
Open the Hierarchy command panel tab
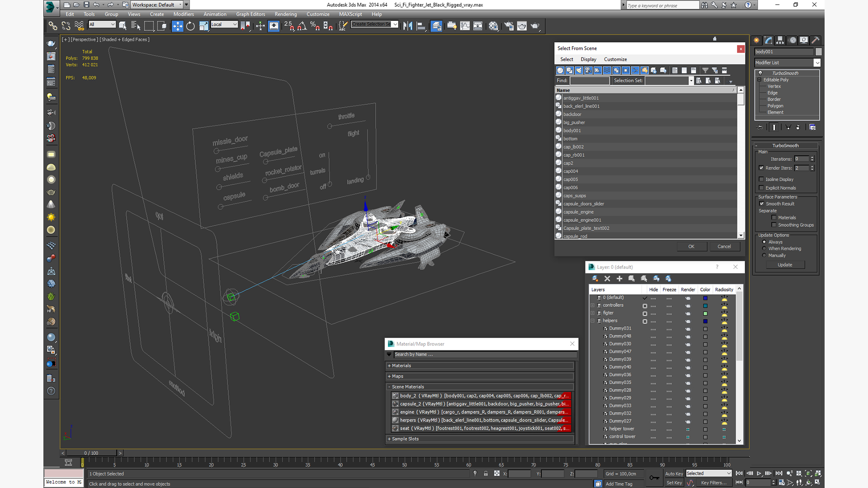[780, 40]
